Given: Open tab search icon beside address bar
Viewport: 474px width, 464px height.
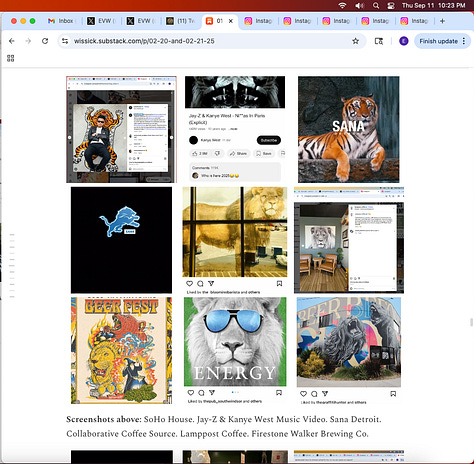Looking at the screenshot, I should pos(379,41).
